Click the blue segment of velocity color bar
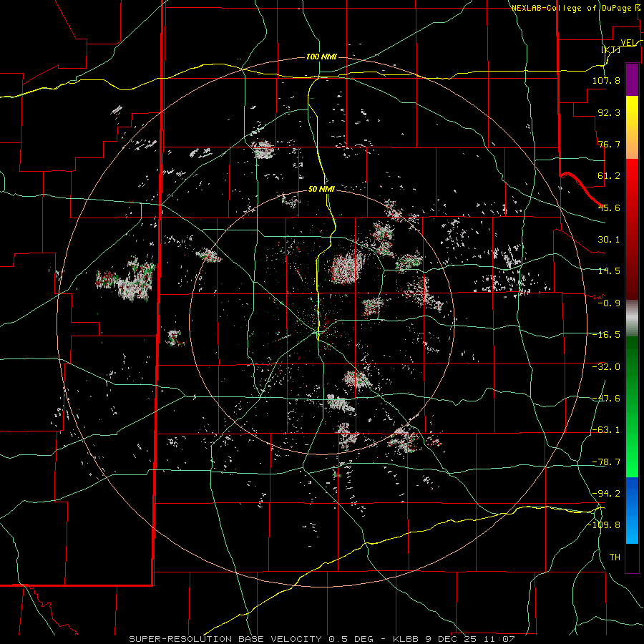This screenshot has width=644, height=644. point(632,510)
